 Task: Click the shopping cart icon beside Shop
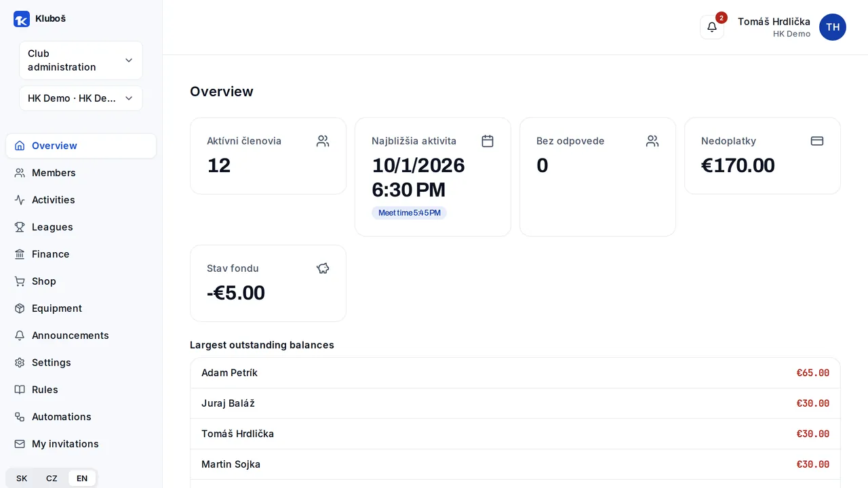coord(20,281)
